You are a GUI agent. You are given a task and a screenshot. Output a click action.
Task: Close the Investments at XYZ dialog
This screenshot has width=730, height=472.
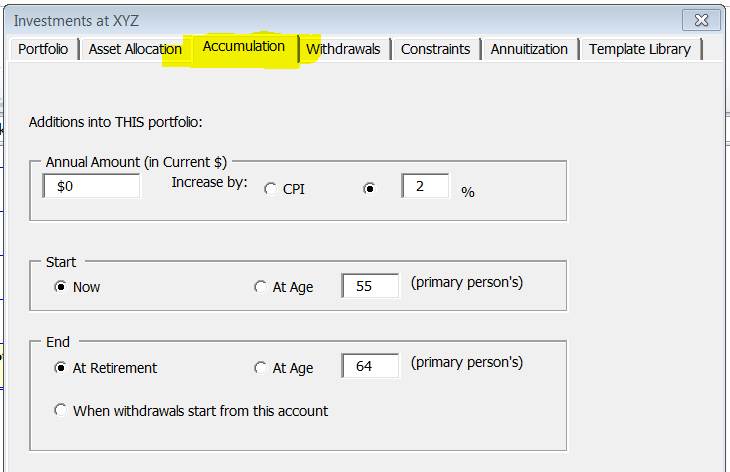tap(701, 20)
